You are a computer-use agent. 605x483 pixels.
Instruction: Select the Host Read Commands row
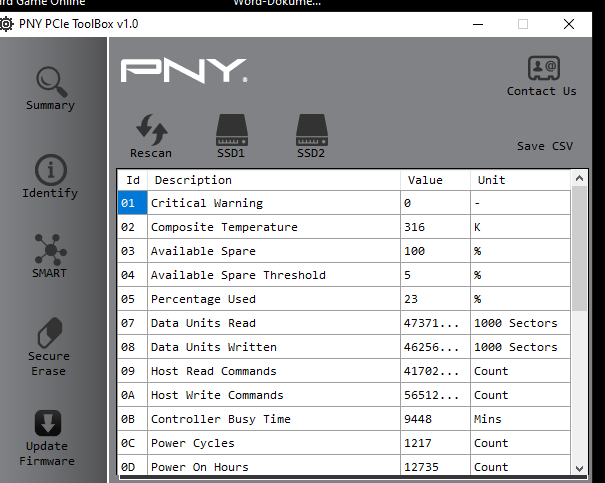coord(344,371)
